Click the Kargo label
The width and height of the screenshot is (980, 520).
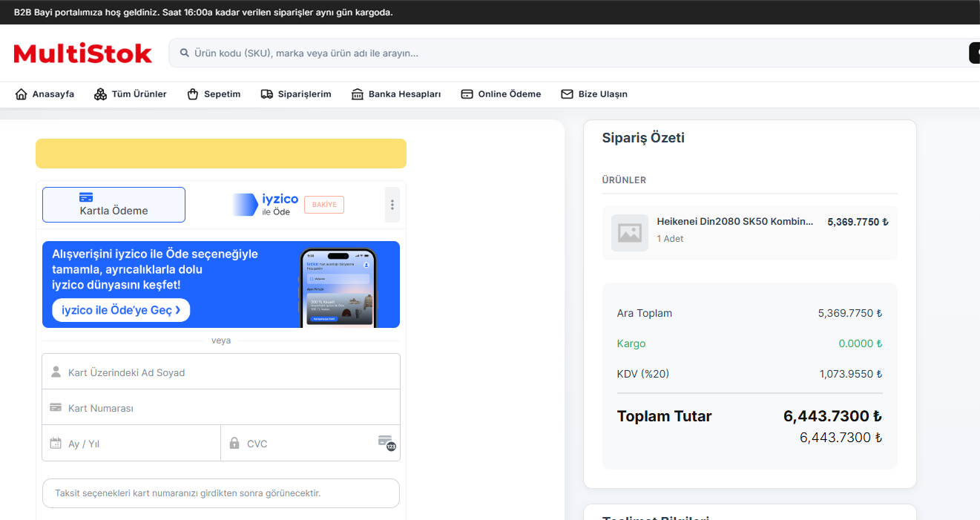631,343
